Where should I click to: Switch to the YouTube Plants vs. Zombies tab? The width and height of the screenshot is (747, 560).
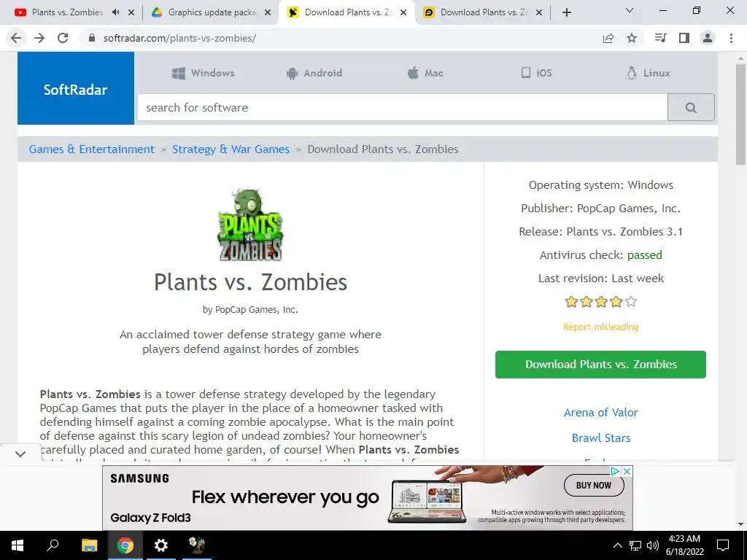(x=67, y=12)
